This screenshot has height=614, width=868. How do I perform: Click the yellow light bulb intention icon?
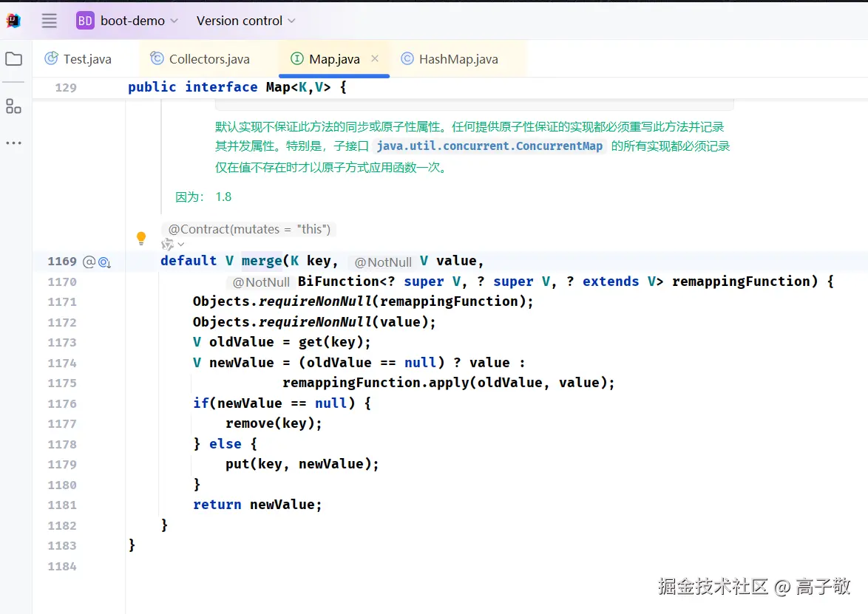(x=141, y=238)
